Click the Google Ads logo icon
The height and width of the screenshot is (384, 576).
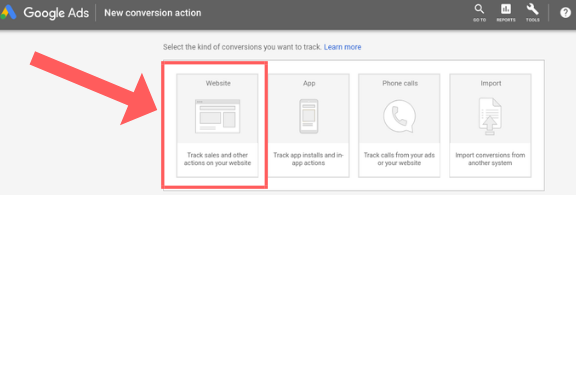8,12
